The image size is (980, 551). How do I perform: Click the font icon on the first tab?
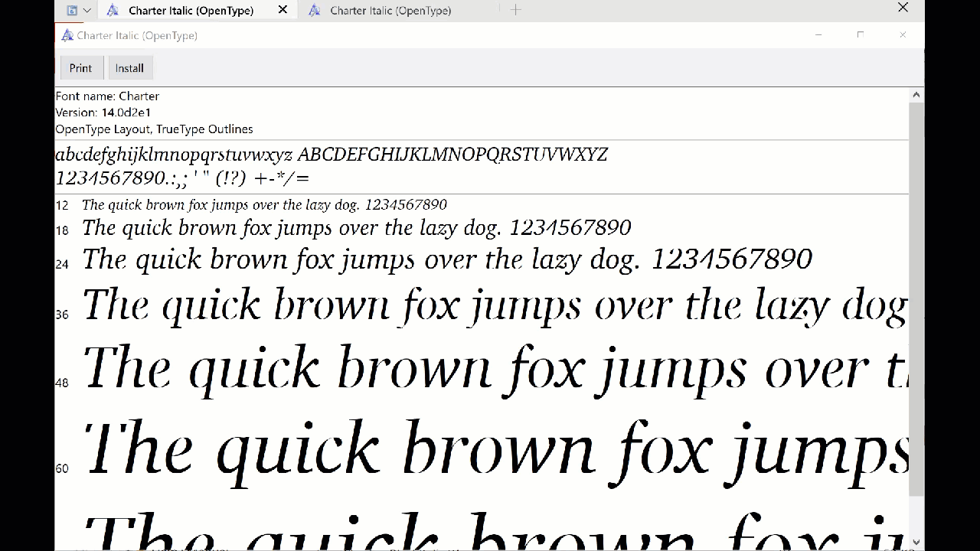point(113,10)
